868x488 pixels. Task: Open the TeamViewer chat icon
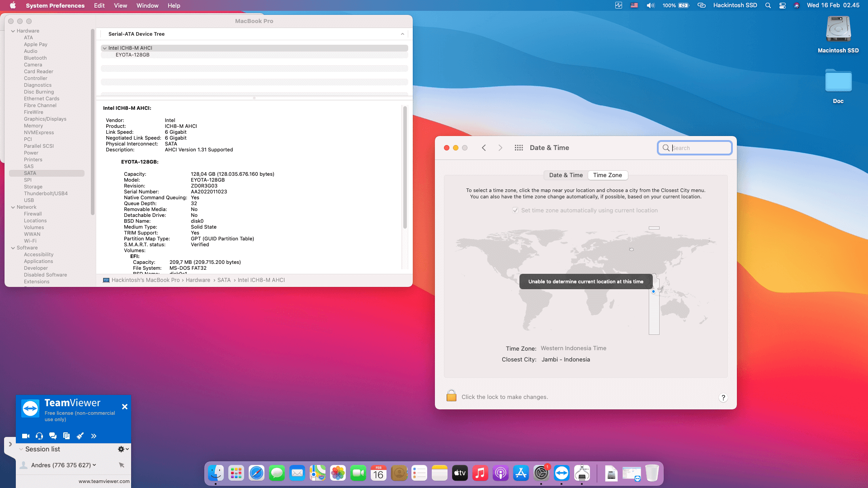53,436
